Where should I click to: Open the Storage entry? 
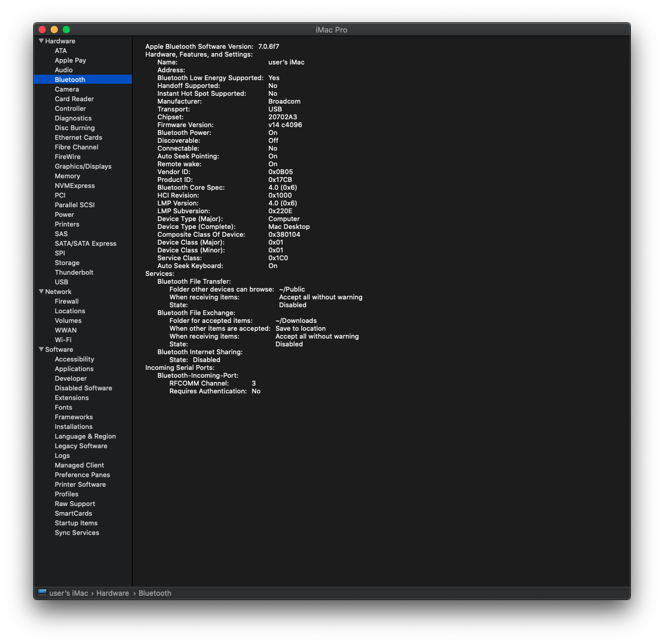67,263
